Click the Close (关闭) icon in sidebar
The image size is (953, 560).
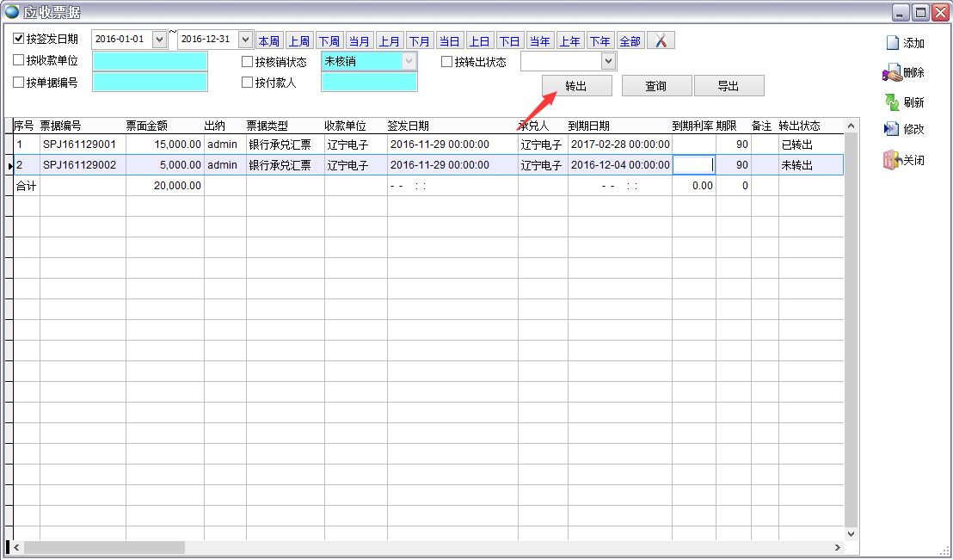click(x=892, y=160)
